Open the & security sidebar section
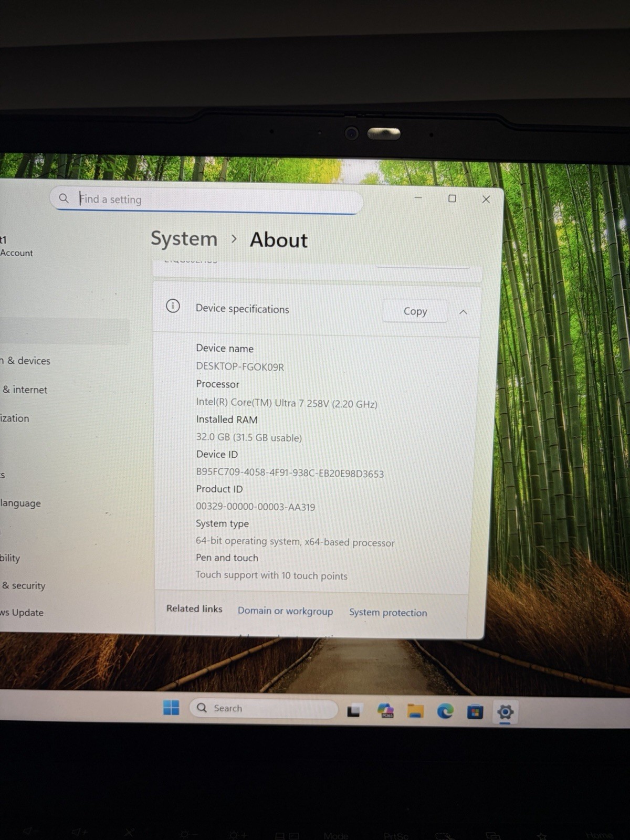This screenshot has width=630, height=840. pos(24,585)
